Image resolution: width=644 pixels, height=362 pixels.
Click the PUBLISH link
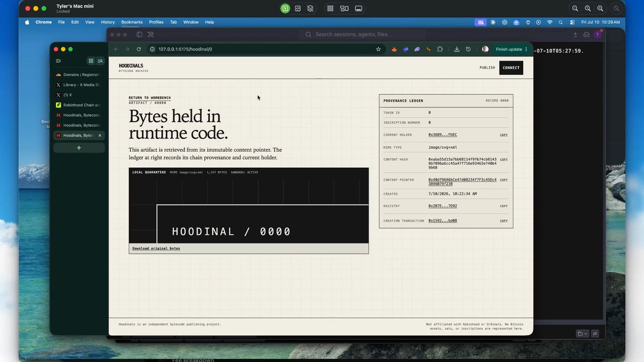point(487,68)
